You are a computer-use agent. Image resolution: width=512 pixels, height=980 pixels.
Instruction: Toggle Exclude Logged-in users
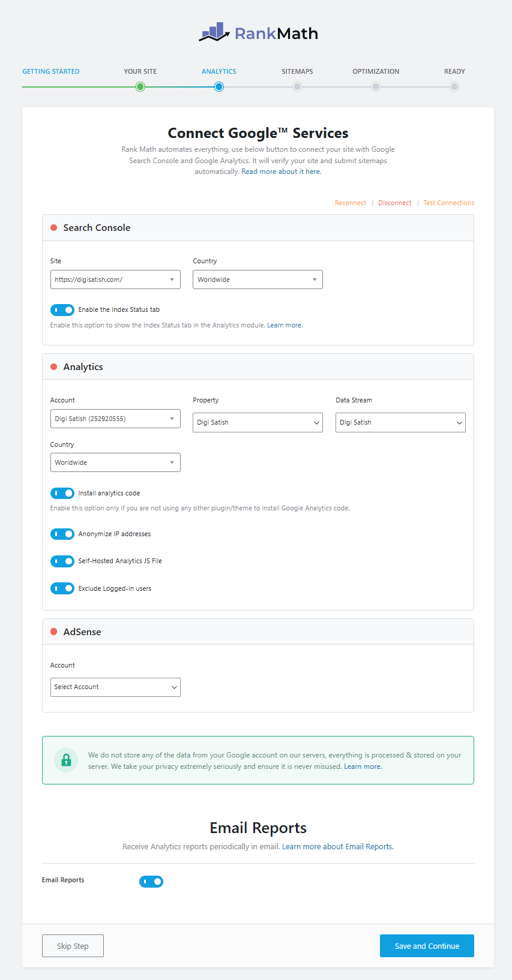point(62,588)
